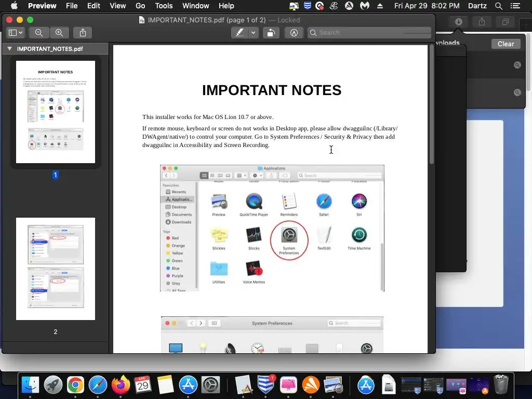532x399 pixels.
Task: Open Google Chrome from the Dock
Action: 75,385
